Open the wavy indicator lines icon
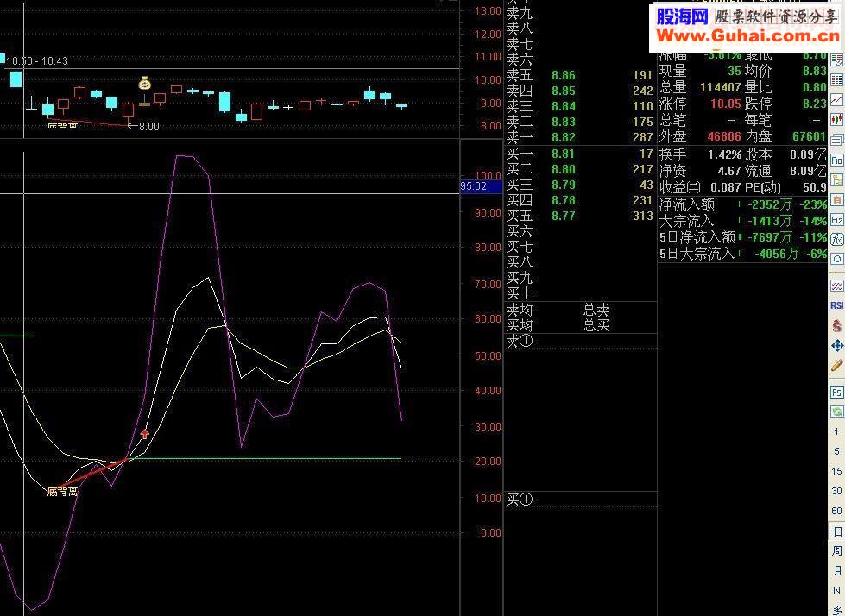 [836, 285]
